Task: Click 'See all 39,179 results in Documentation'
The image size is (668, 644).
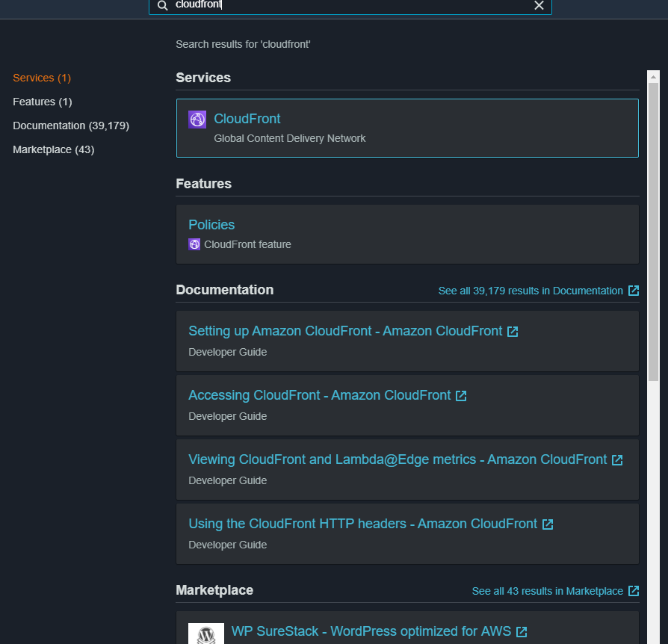Action: click(531, 291)
